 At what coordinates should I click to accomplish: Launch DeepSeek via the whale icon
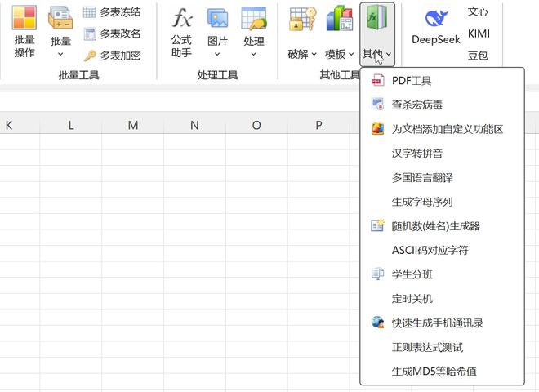[436, 18]
